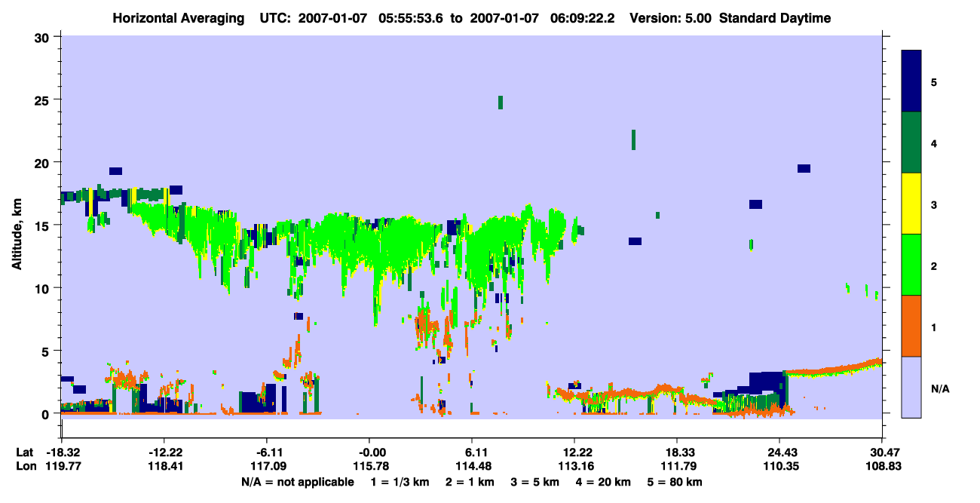Click colorbar label '3'
This screenshot has width=980, height=503.
tap(934, 204)
